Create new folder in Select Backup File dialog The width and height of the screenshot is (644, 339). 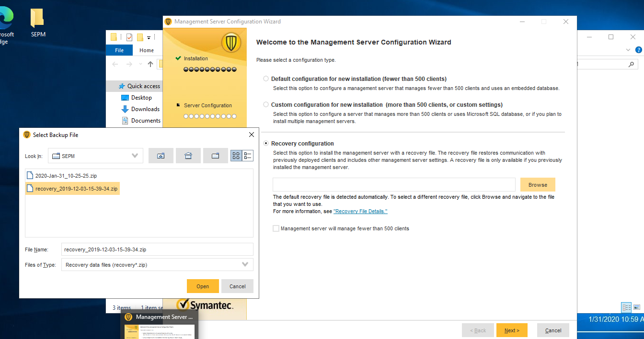tap(215, 156)
